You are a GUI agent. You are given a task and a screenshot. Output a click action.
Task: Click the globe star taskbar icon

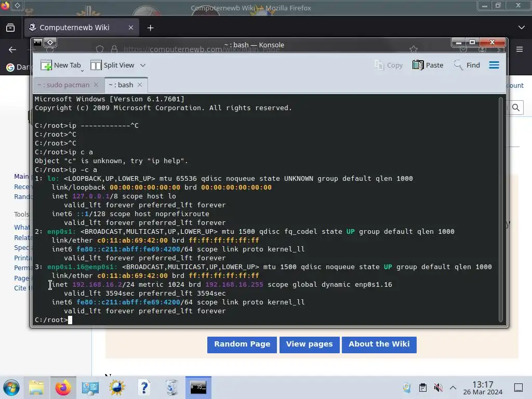click(x=117, y=388)
